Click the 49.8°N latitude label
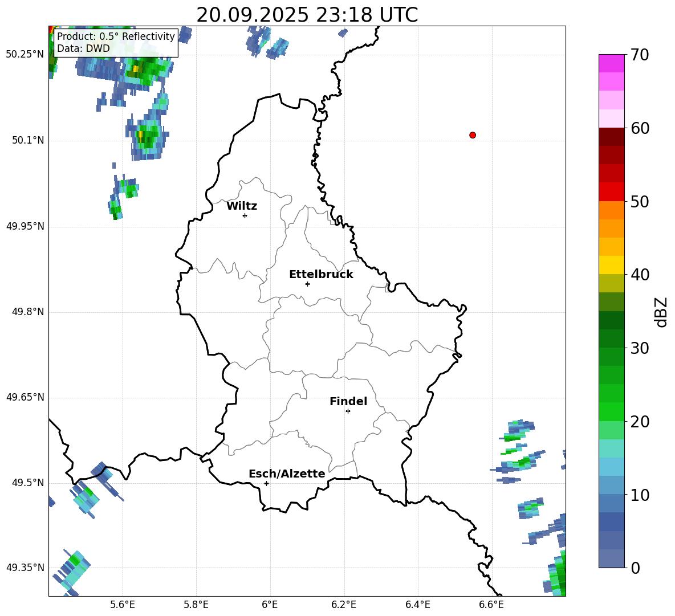This screenshot has height=616, width=675. tap(28, 312)
